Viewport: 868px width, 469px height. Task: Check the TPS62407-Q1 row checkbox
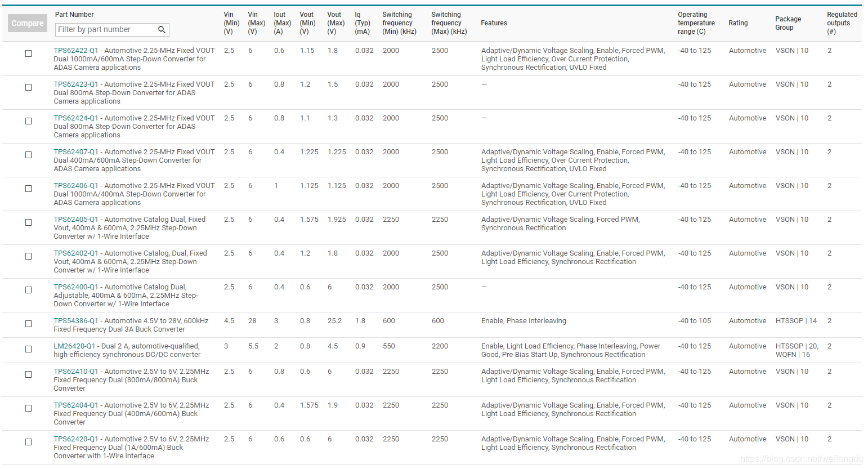(x=28, y=155)
